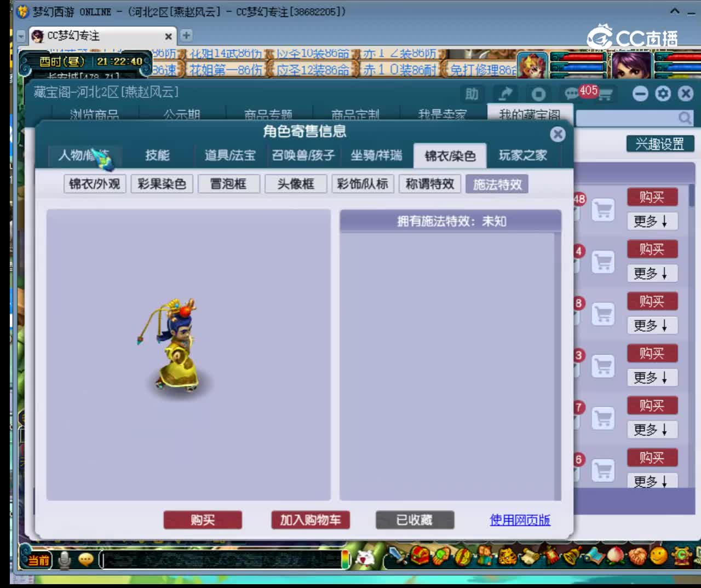This screenshot has height=588, width=701.
Task: Open the settings gear in the 藏宝阁 header
Action: click(663, 94)
